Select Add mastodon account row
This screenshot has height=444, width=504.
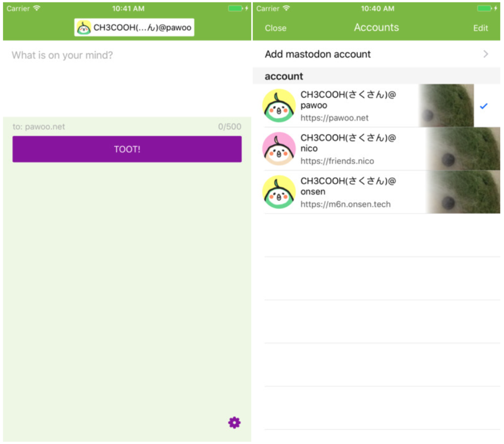pyautogui.click(x=377, y=54)
